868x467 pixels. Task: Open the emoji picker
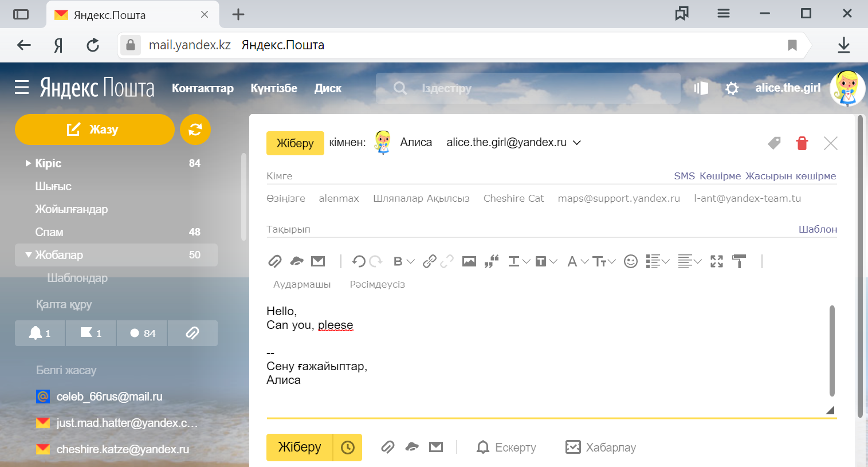pyautogui.click(x=631, y=261)
